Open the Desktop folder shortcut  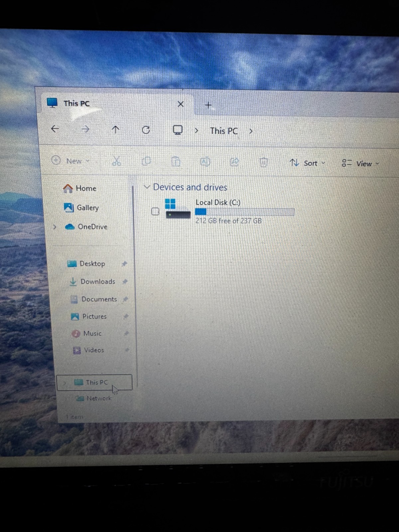pyautogui.click(x=86, y=264)
